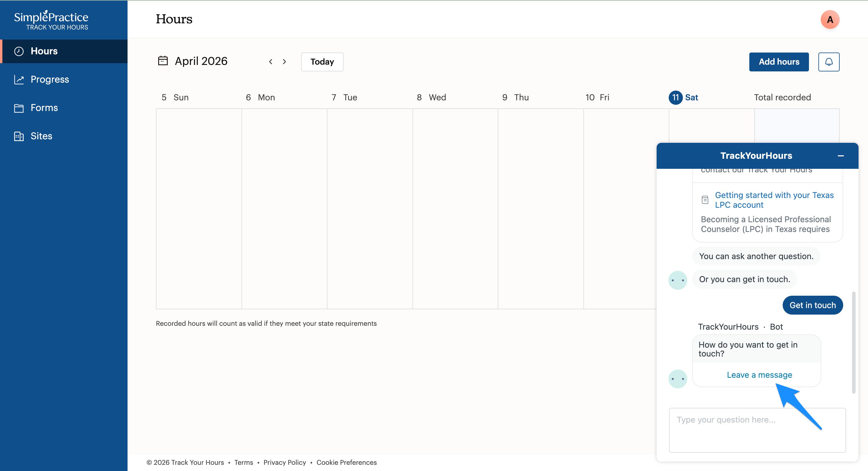Open Cookie Preferences in the footer
Viewport: 868px width, 471px height.
point(346,462)
